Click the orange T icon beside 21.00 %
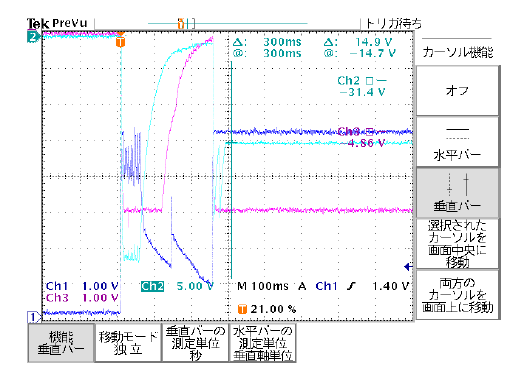The image size is (514, 372). 242,309
